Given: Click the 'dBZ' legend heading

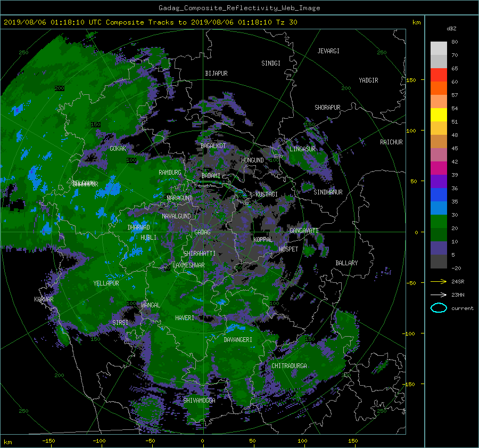Looking at the screenshot, I should pos(451,29).
